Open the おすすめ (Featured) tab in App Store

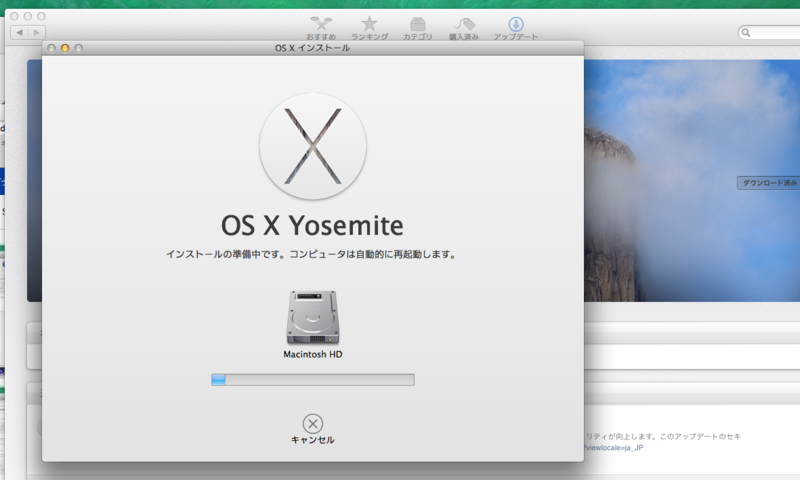(x=321, y=28)
